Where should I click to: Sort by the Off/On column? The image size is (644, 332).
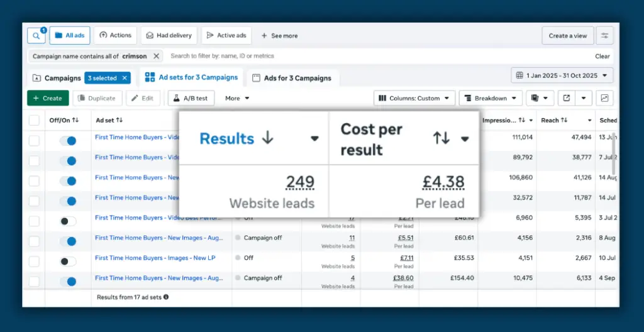coord(64,120)
